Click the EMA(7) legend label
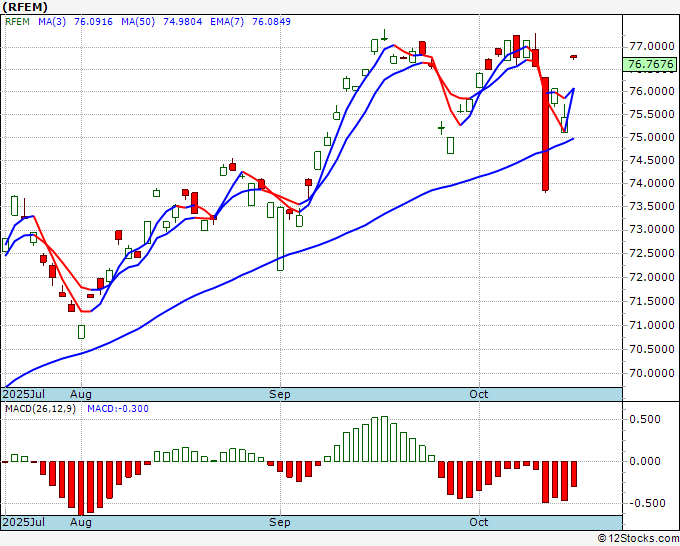The width and height of the screenshot is (680, 546). point(227,22)
